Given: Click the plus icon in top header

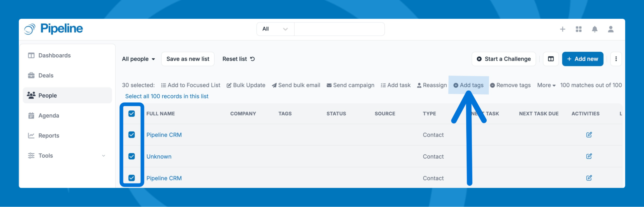Looking at the screenshot, I should [x=562, y=29].
